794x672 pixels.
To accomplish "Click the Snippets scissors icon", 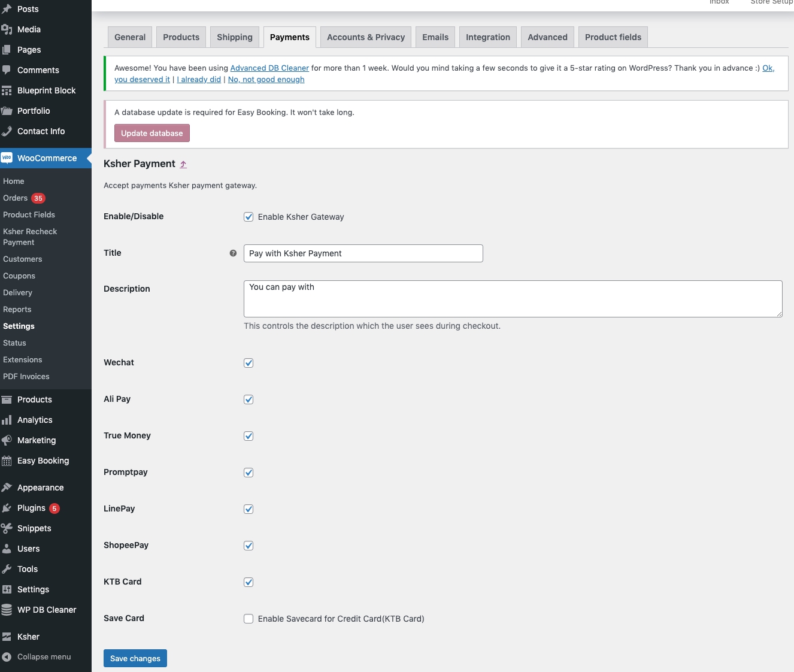I will tap(7, 528).
